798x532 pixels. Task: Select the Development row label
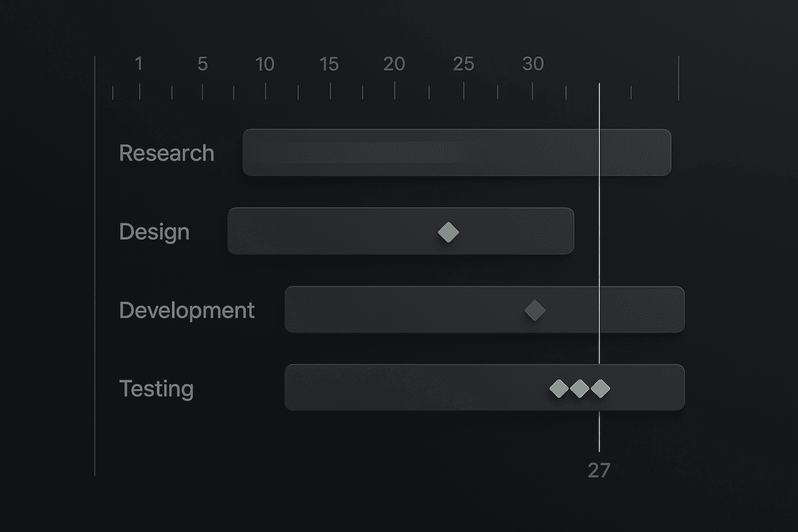pos(187,310)
